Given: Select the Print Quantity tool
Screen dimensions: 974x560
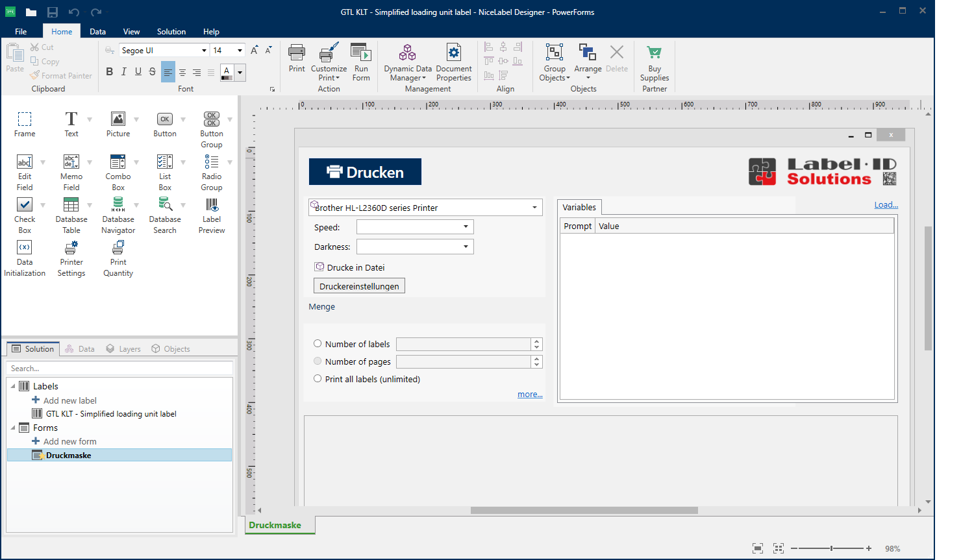Looking at the screenshot, I should [x=118, y=258].
